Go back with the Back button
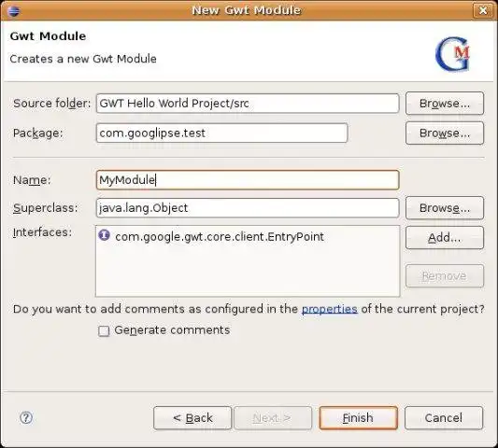This screenshot has height=448, width=498. pyautogui.click(x=192, y=418)
